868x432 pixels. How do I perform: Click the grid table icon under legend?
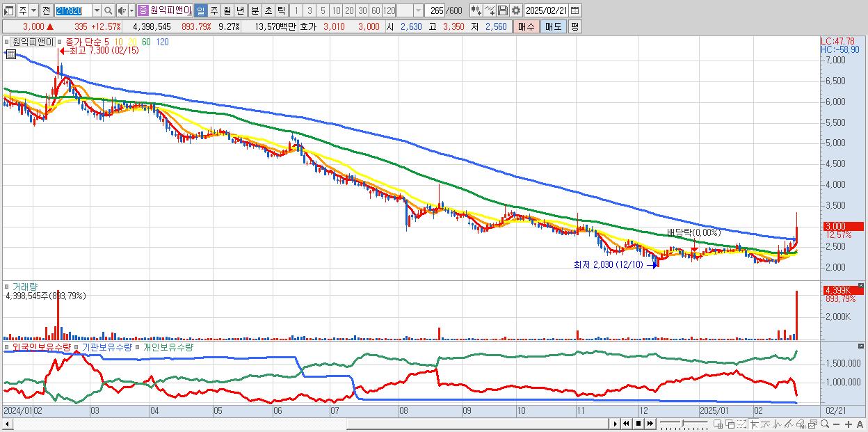pyautogui.click(x=10, y=54)
